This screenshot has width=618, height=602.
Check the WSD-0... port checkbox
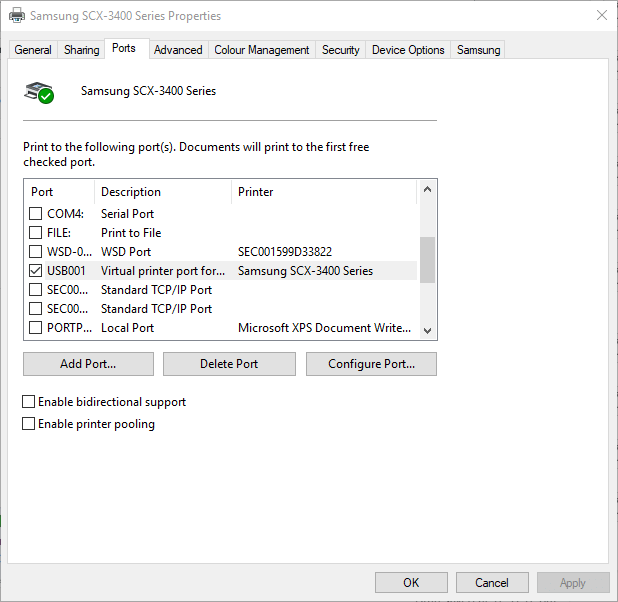point(35,252)
